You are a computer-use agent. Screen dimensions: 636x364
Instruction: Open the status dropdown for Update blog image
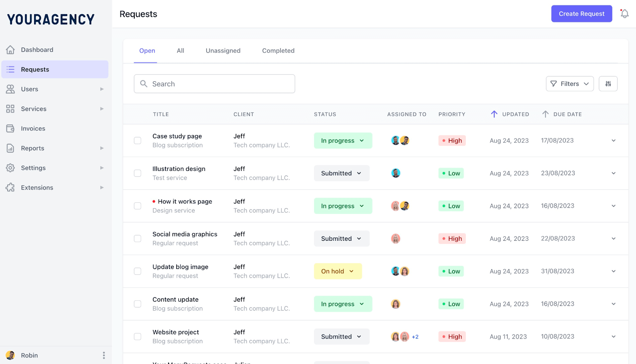(x=337, y=271)
